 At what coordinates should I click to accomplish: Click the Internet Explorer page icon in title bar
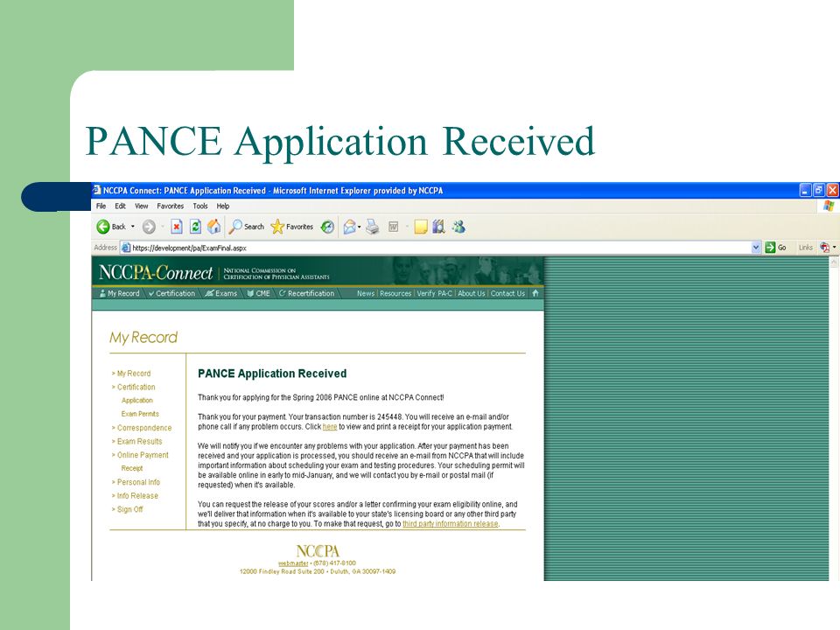(x=96, y=190)
